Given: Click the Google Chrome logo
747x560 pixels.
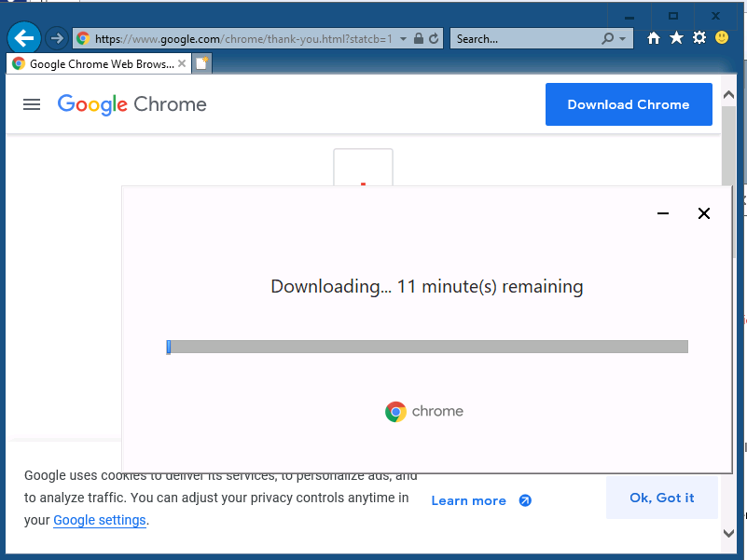Looking at the screenshot, I should tap(132, 104).
